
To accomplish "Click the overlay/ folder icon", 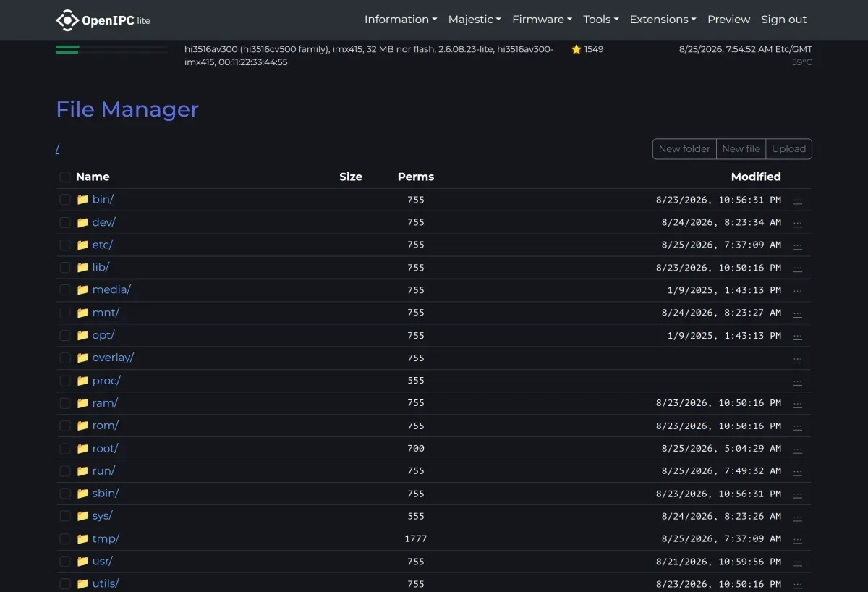I will click(82, 358).
